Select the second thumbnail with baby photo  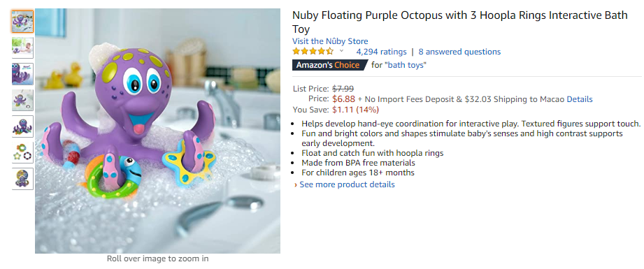pos(22,48)
